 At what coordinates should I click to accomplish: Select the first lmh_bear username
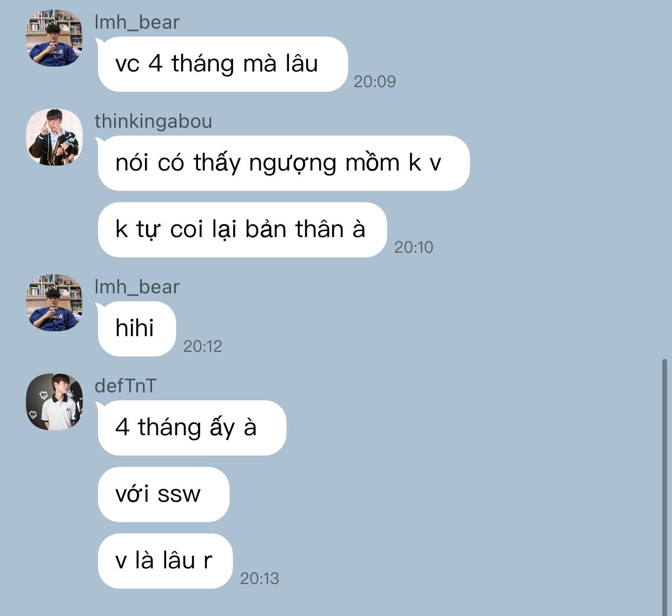(137, 22)
